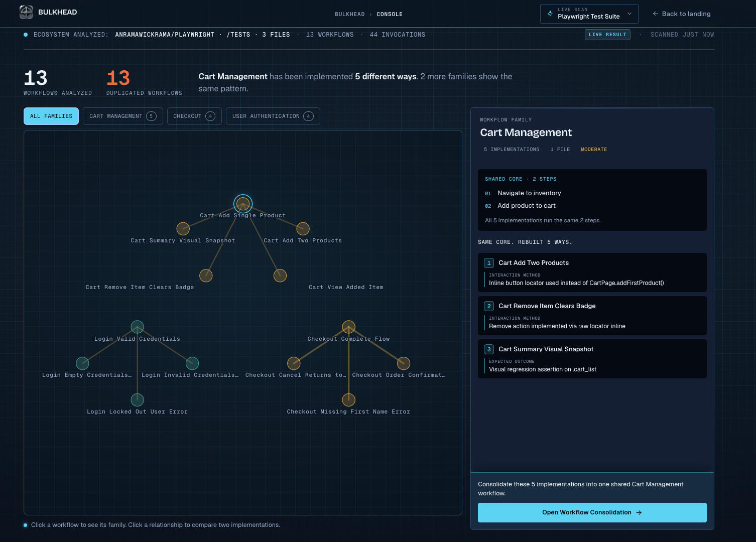Click the number 2 badge on implementation list
756x542 pixels.
point(489,306)
